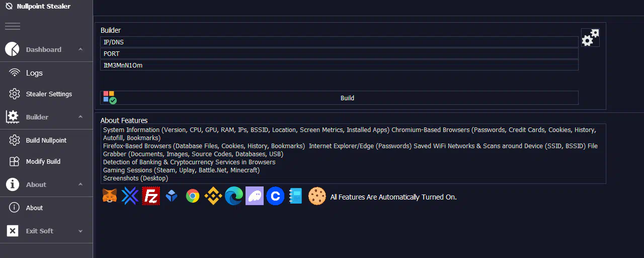The height and width of the screenshot is (258, 644).
Task: Open the Logs page via its wifi icon
Action: coord(15,73)
